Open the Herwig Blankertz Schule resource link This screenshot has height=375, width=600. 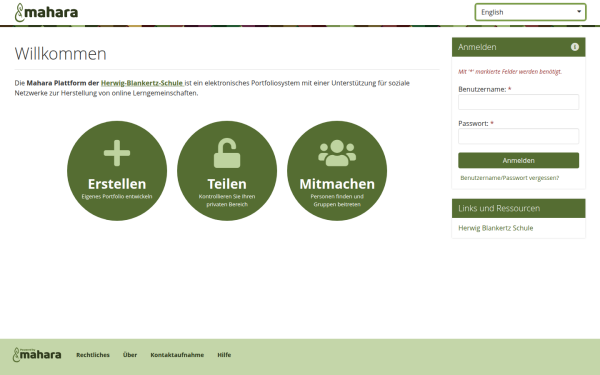click(496, 228)
